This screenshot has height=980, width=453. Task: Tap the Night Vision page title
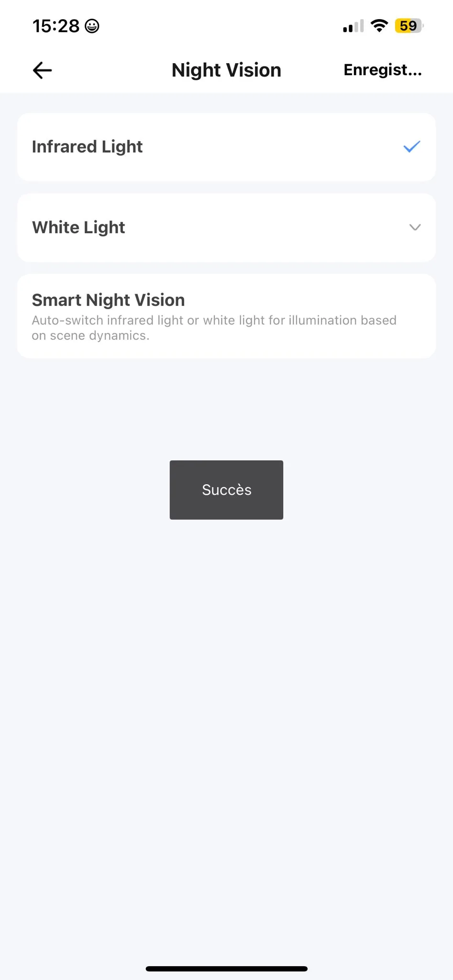click(226, 70)
